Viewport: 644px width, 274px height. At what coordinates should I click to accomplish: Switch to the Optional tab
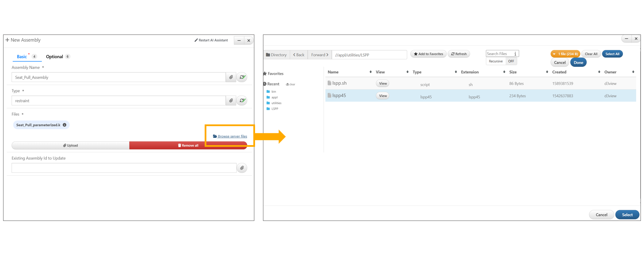pos(55,57)
